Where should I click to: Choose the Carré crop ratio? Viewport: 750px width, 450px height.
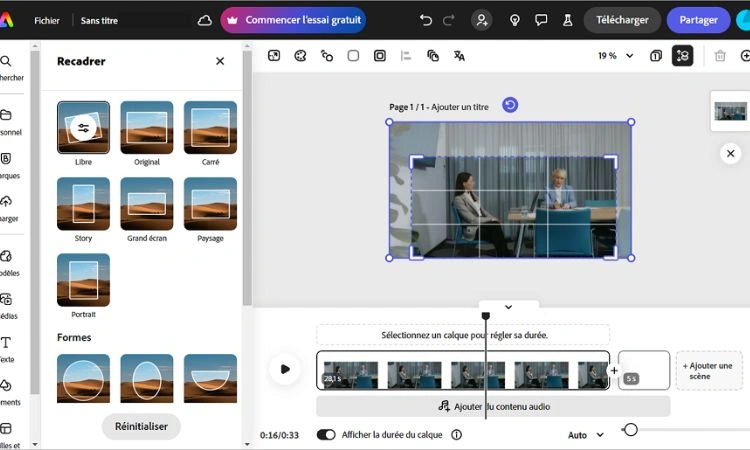click(x=210, y=127)
